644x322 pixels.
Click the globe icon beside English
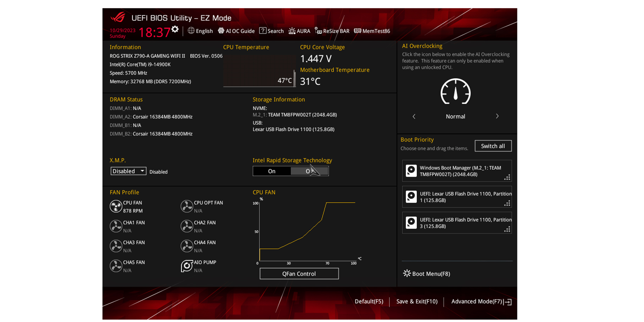point(191,30)
